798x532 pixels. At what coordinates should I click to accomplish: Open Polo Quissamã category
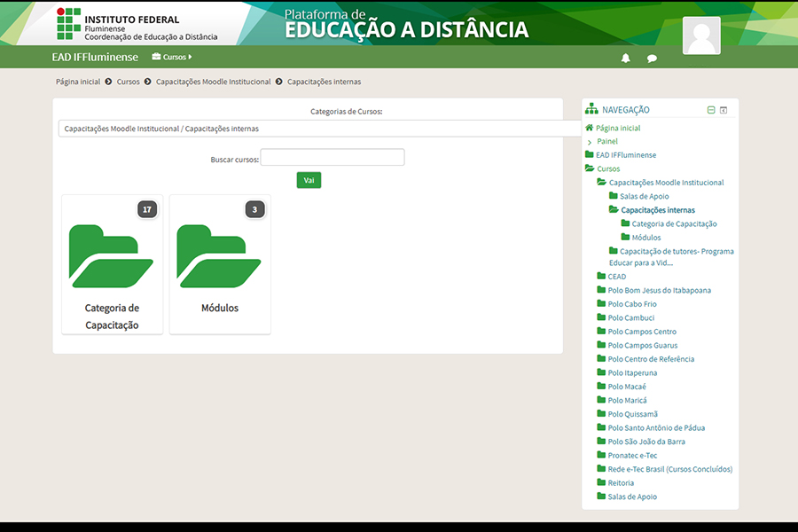(632, 414)
